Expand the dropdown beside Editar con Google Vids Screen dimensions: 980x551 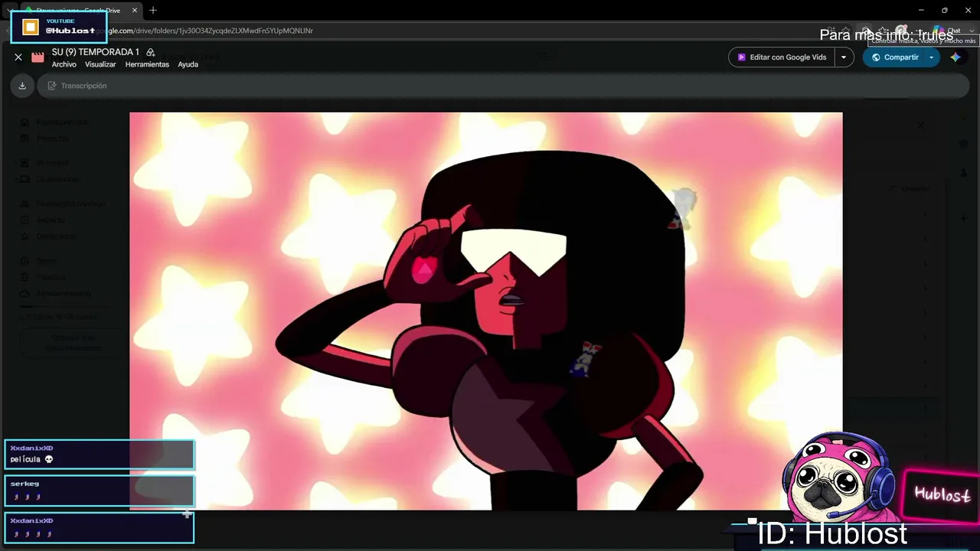tap(844, 57)
